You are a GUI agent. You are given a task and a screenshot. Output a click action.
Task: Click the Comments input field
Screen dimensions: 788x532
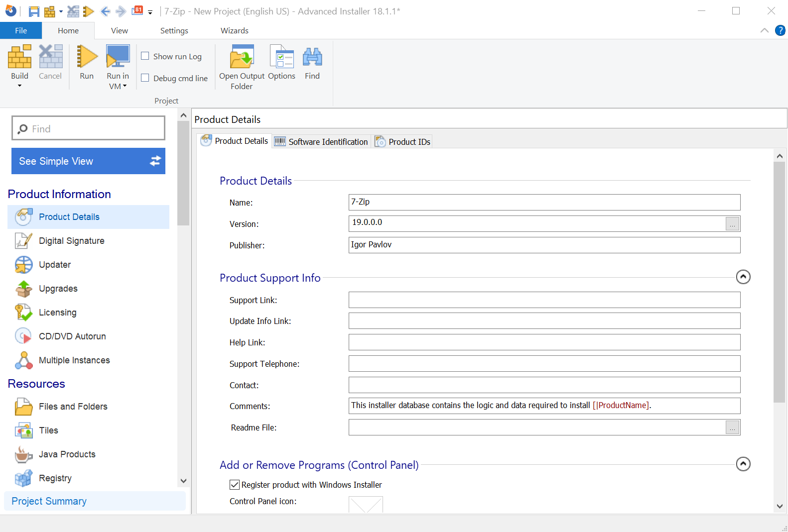pos(544,406)
